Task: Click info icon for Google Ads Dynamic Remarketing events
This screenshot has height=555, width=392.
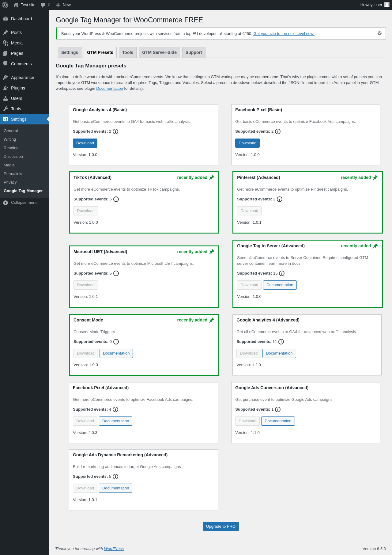Action: click(x=115, y=477)
